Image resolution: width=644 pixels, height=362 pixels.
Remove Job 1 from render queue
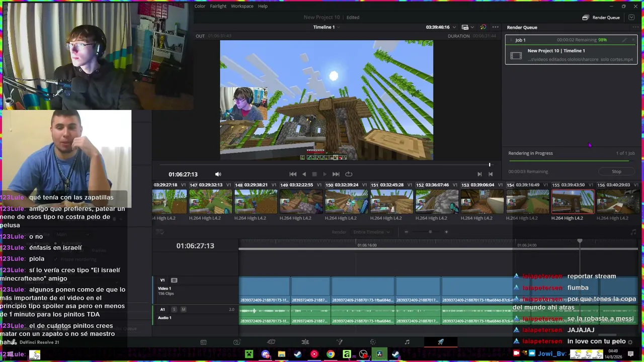coord(633,40)
